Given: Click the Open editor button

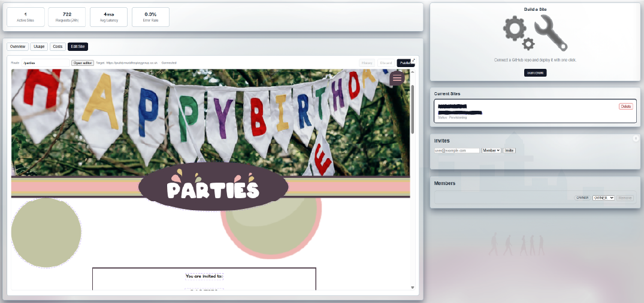Looking at the screenshot, I should click(x=83, y=62).
